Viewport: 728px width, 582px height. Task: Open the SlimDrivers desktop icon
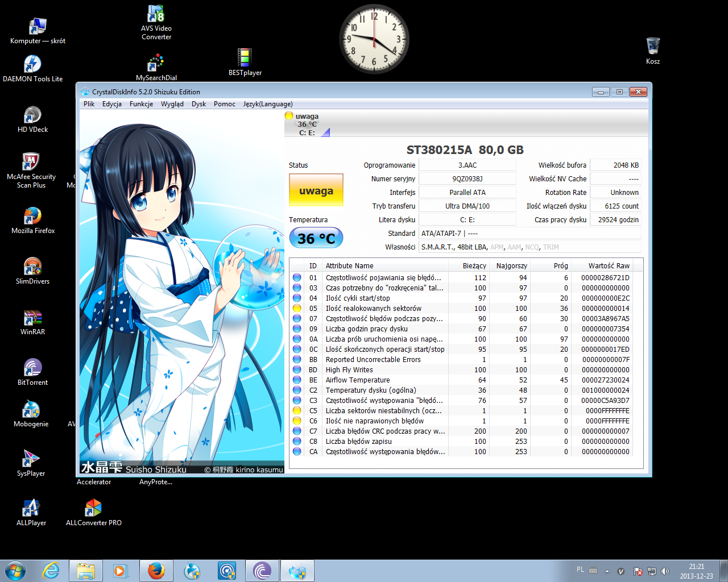(32, 271)
